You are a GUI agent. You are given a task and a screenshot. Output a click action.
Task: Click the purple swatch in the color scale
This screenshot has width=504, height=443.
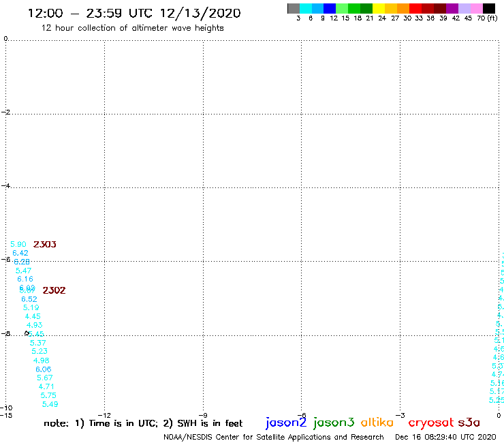pyautogui.click(x=452, y=8)
